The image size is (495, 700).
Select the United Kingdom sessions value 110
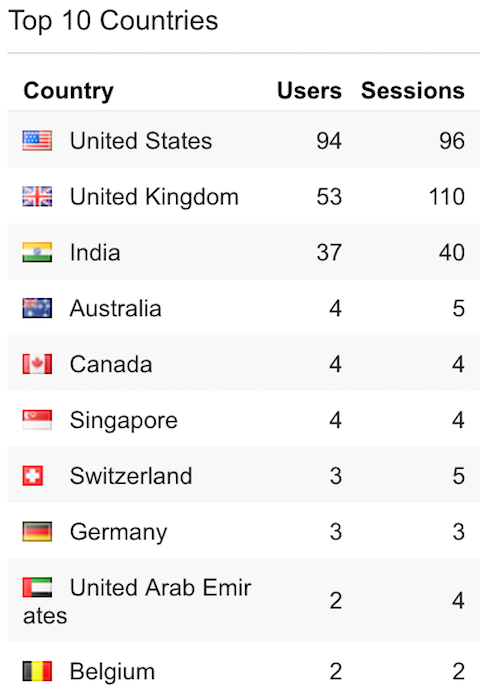click(x=447, y=196)
